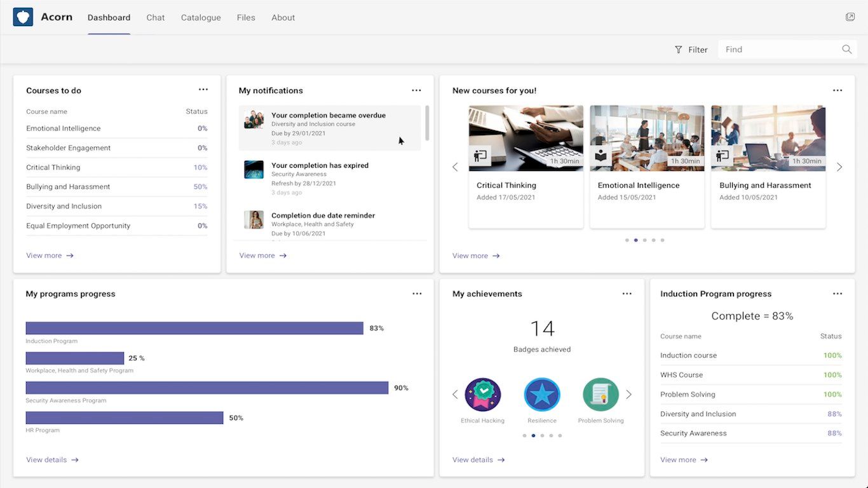
Task: Open My programs progress options menu
Action: (417, 294)
